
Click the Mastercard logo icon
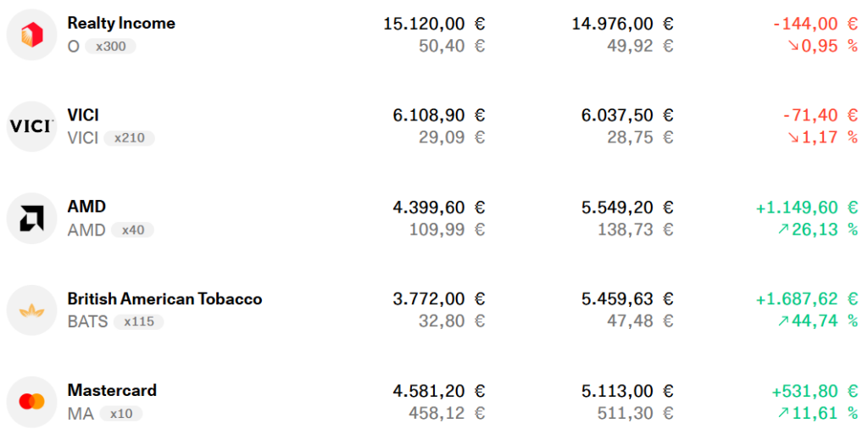tap(31, 402)
